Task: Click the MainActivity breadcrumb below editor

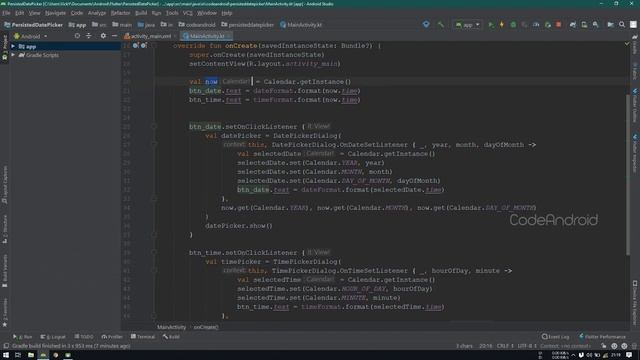Action: [171, 327]
